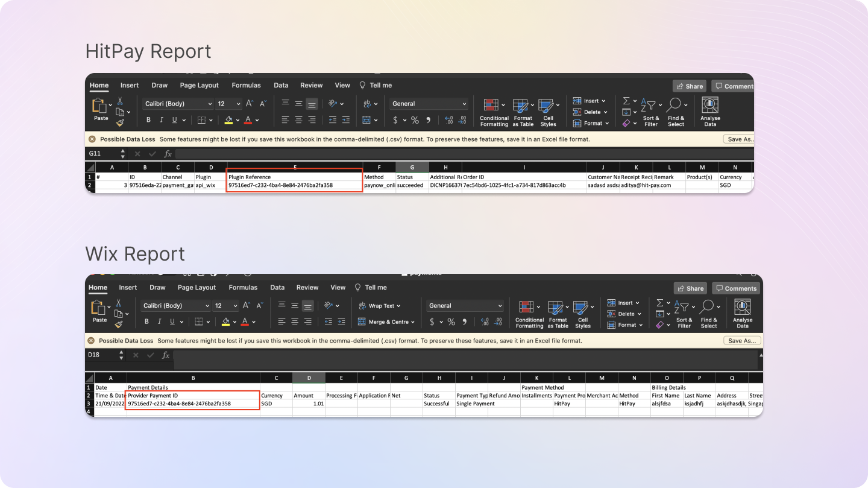Open Page Layout tab in HitPay Report
Viewport: 868px width, 488px height.
click(200, 86)
